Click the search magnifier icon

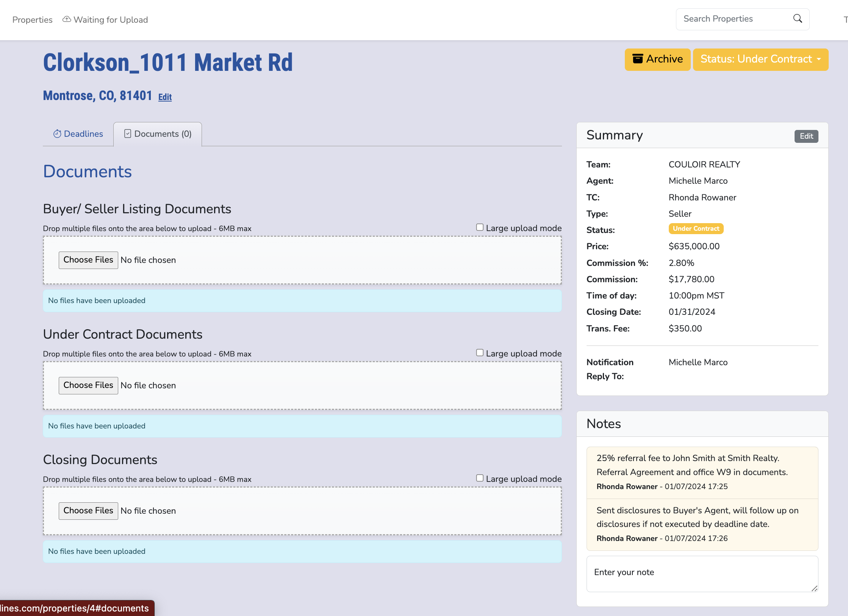tap(797, 18)
